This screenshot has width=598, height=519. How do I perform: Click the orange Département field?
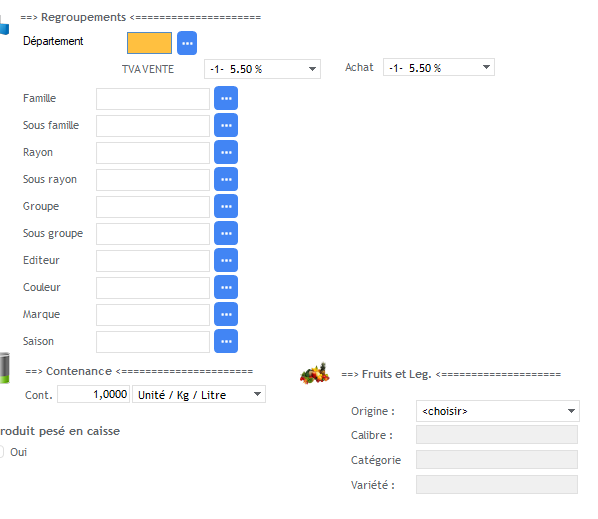click(149, 43)
